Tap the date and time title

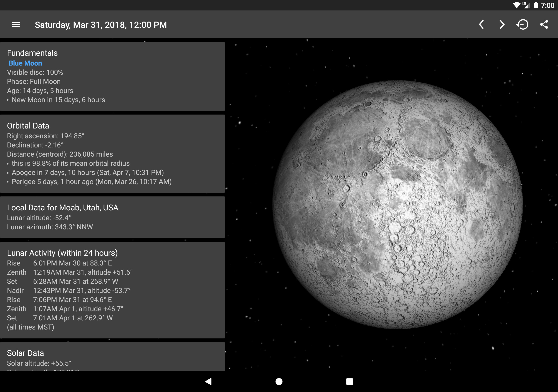pos(101,25)
